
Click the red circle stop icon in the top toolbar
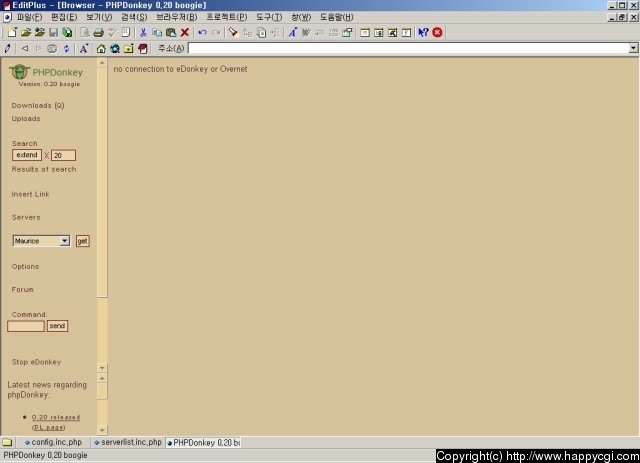tap(437, 32)
